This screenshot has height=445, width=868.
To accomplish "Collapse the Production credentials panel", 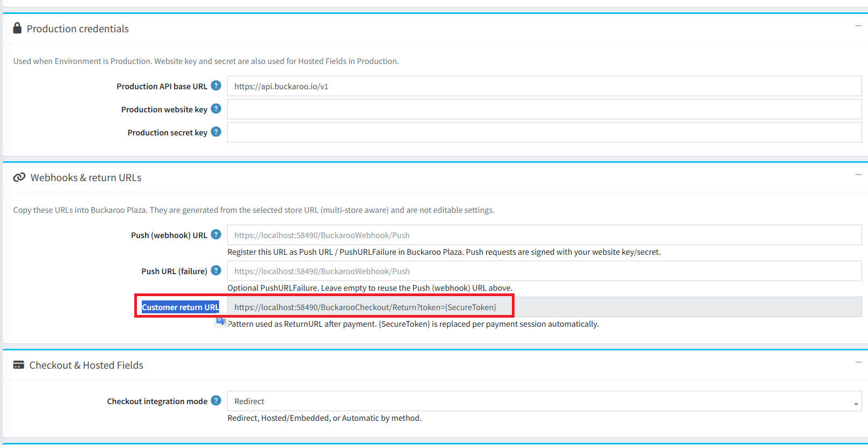I will pyautogui.click(x=858, y=26).
